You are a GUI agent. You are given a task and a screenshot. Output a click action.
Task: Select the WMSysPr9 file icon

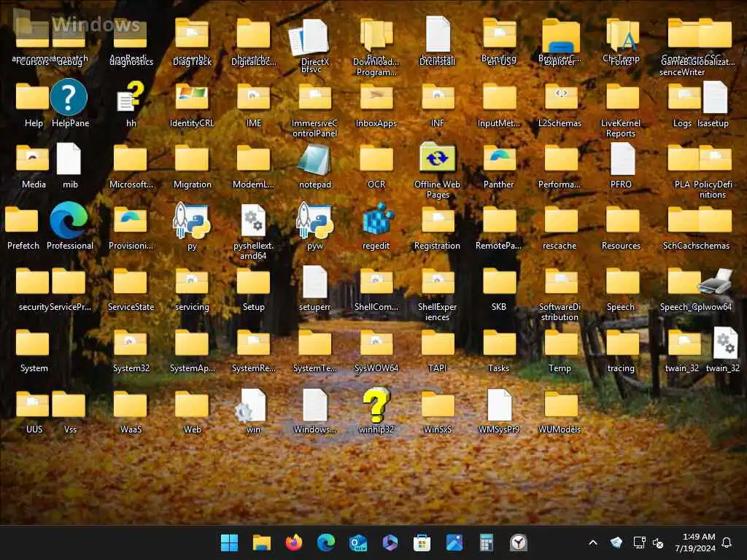click(x=499, y=405)
